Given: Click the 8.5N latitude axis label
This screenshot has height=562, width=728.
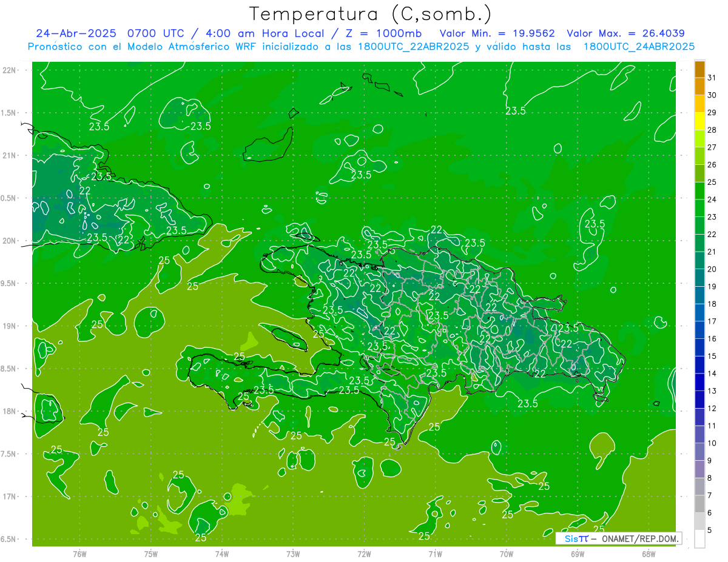Looking at the screenshot, I should [8, 369].
